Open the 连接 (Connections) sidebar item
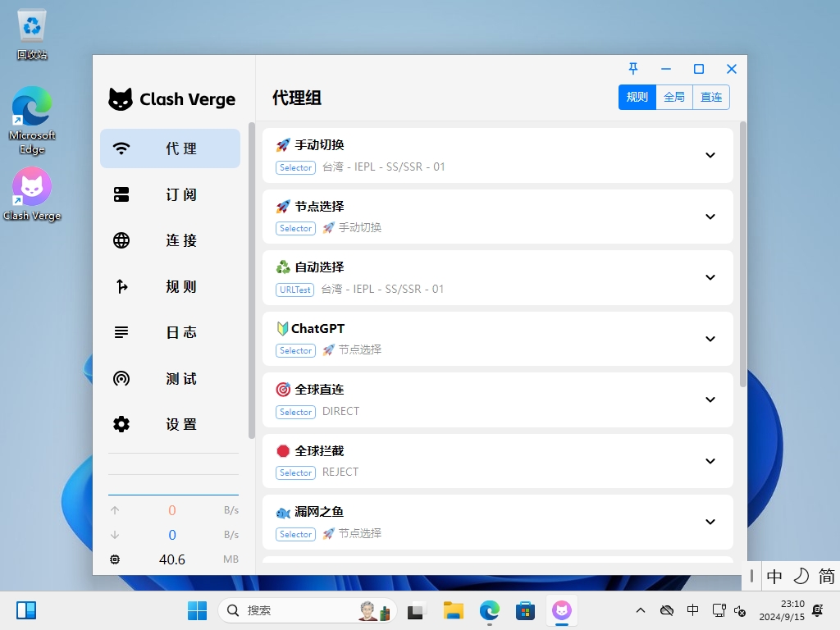The height and width of the screenshot is (630, 840). point(170,240)
